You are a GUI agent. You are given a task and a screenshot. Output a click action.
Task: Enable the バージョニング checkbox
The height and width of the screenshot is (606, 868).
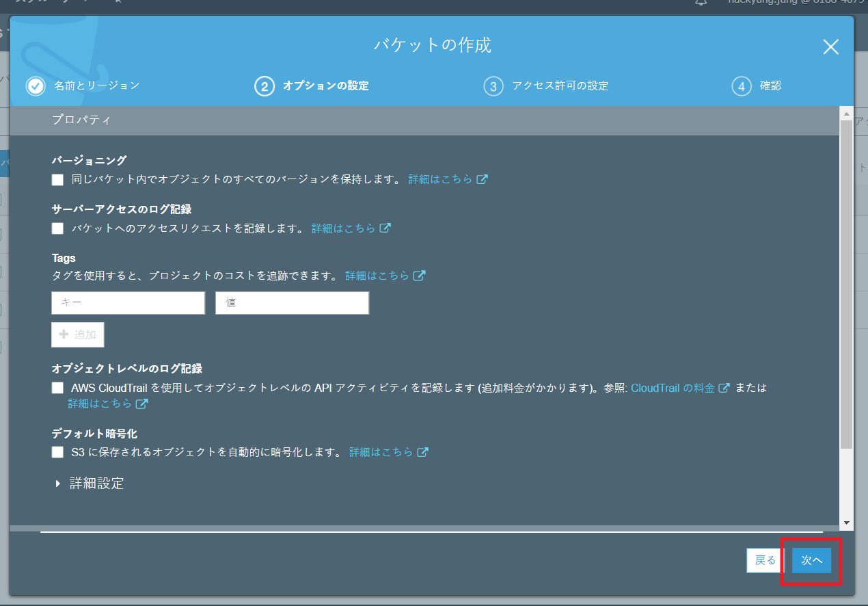tap(57, 180)
